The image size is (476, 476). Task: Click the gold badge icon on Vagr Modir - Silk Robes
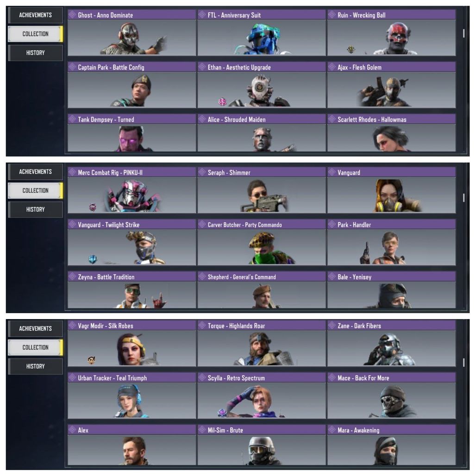tap(91, 360)
